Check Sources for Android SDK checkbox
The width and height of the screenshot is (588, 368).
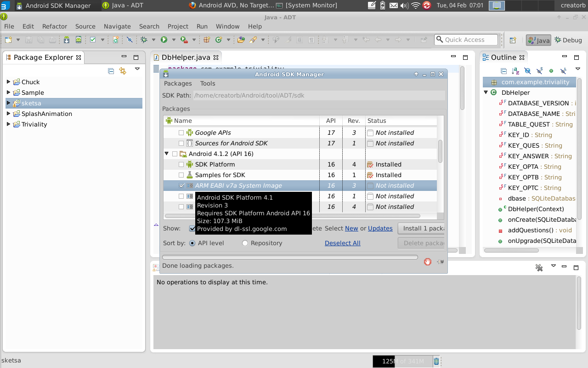[x=181, y=143]
